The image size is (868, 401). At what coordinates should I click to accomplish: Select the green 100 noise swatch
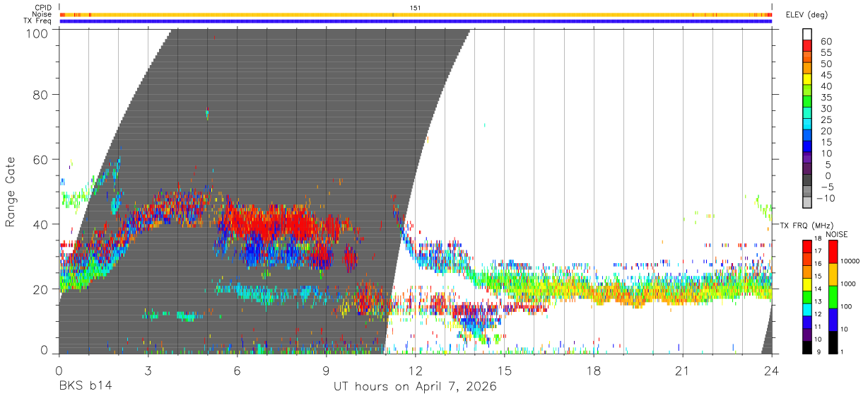(832, 297)
